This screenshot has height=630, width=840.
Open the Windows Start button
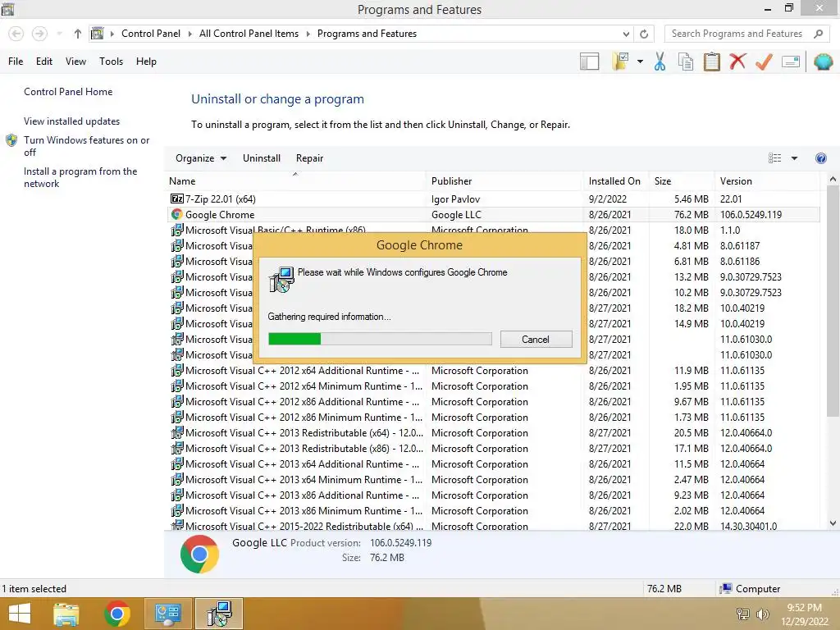[x=20, y=614]
